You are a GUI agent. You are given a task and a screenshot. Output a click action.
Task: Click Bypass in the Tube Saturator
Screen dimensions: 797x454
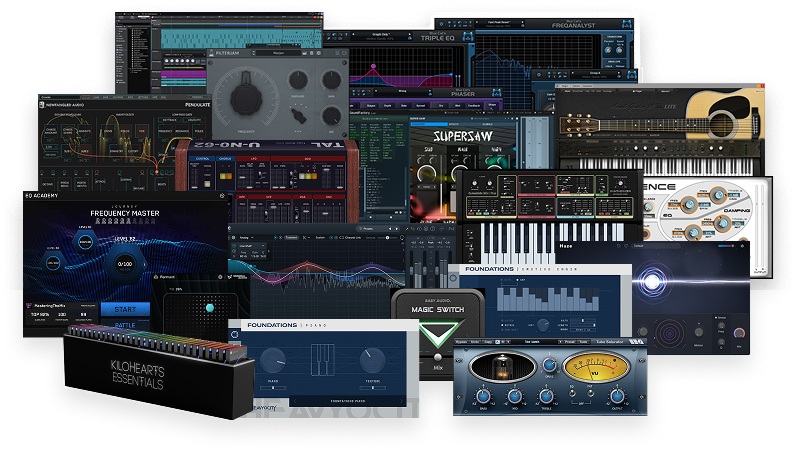click(461, 342)
